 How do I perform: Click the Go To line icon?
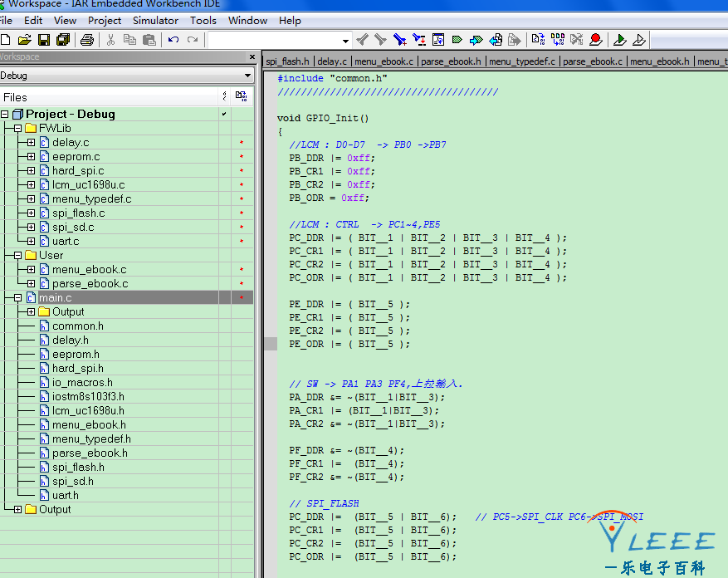[x=438, y=40]
